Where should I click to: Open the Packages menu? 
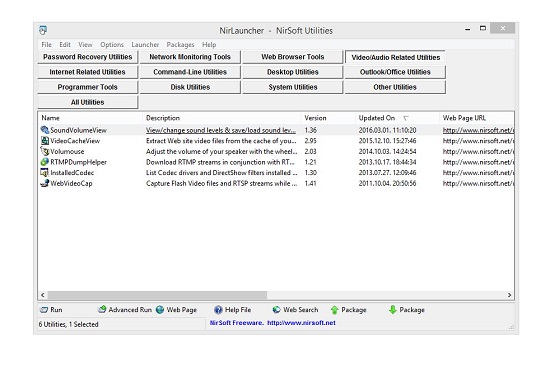pyautogui.click(x=180, y=45)
